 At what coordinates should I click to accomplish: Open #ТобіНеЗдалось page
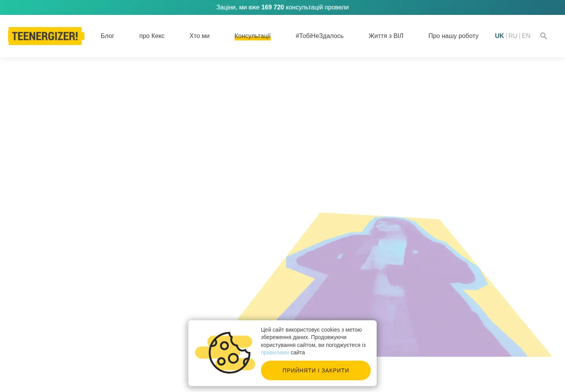tap(319, 36)
